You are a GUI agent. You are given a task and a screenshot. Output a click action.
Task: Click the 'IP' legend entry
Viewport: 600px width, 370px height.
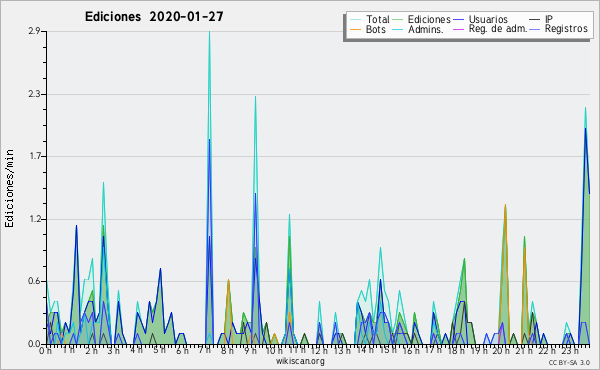[x=549, y=19]
